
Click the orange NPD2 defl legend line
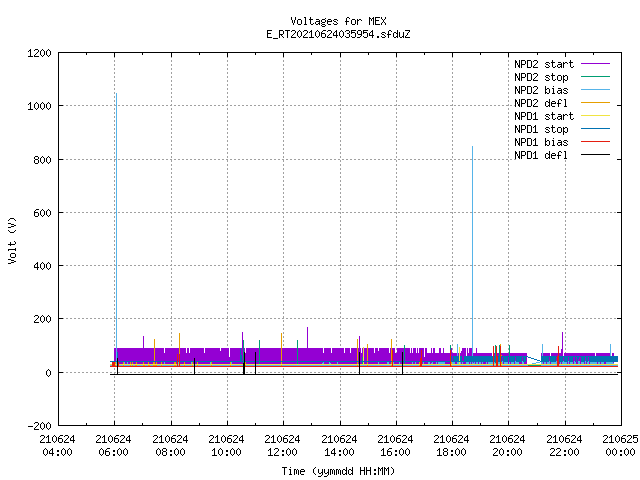595,102
